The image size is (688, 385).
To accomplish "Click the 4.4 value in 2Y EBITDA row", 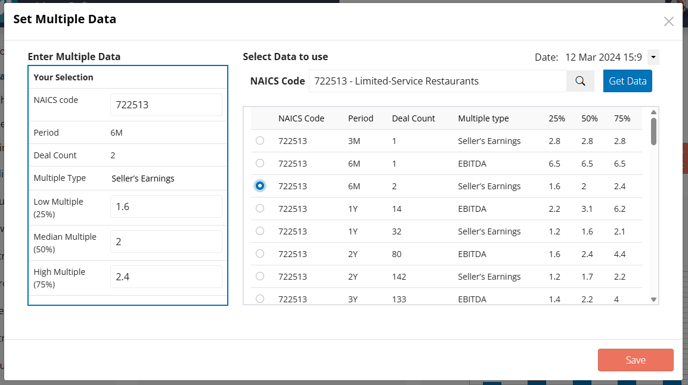I will (620, 254).
